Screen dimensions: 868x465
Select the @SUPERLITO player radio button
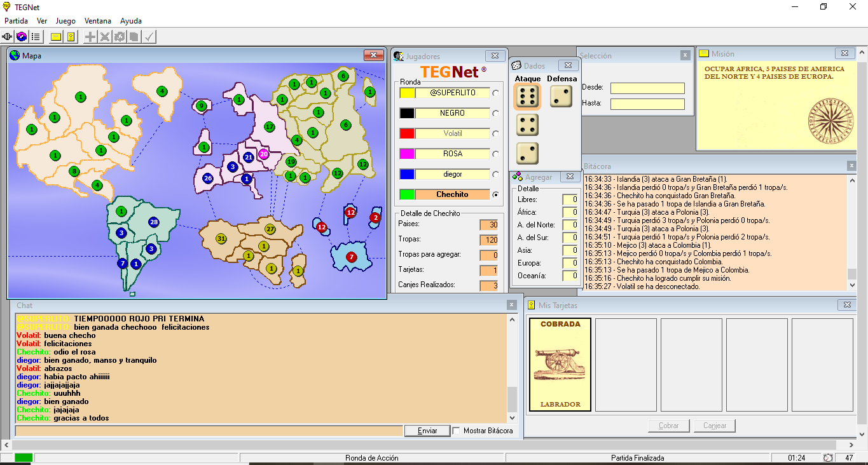click(x=496, y=93)
